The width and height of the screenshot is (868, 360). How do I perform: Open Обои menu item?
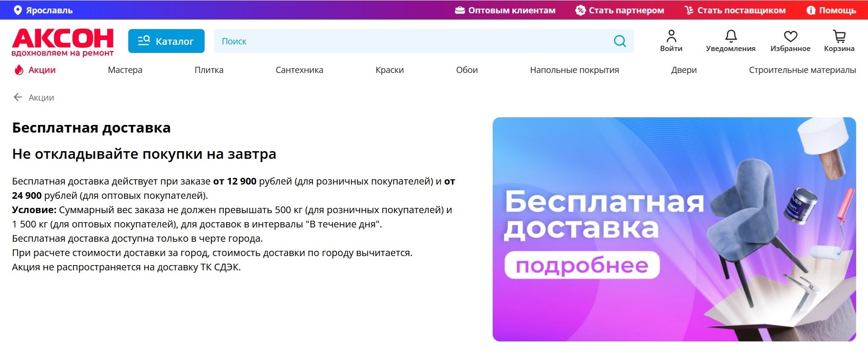coord(467,70)
